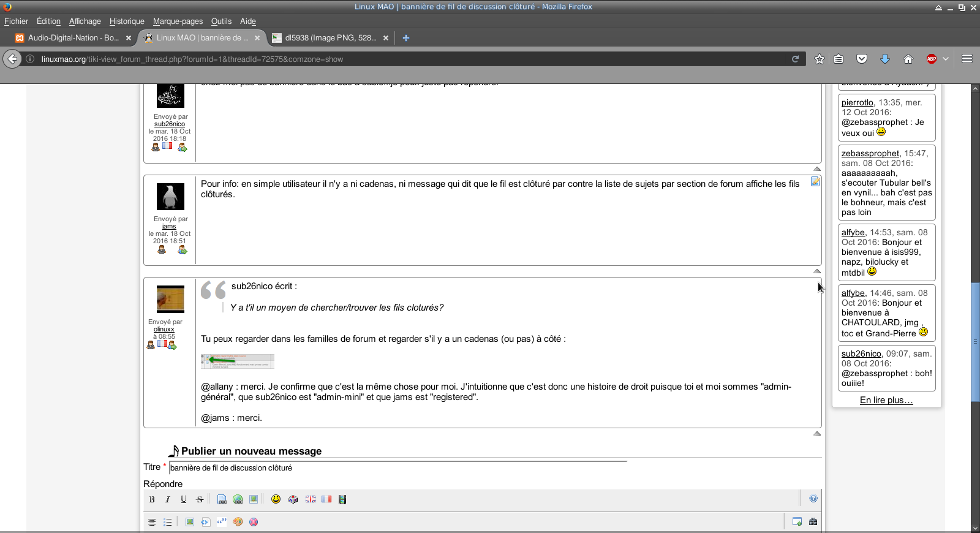Center-align text in the reply editor
This screenshot has width=980, height=533.
point(152,522)
